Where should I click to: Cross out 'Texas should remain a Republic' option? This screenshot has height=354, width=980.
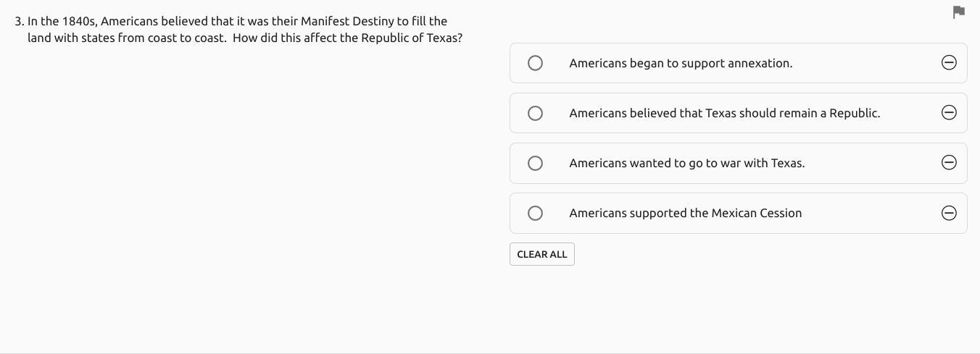pyautogui.click(x=948, y=113)
